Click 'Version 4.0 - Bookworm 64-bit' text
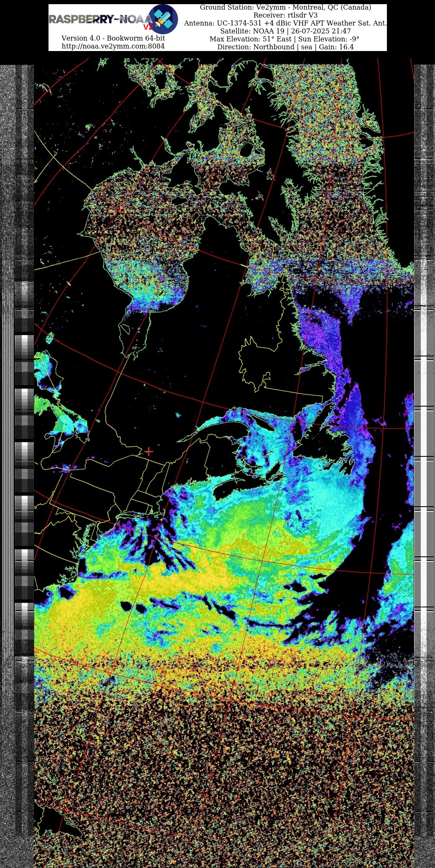 pyautogui.click(x=113, y=38)
